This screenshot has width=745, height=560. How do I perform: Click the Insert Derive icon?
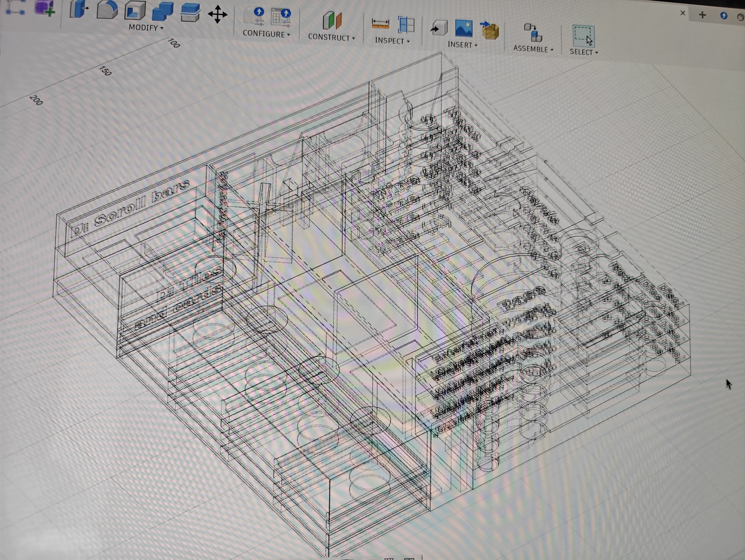438,28
